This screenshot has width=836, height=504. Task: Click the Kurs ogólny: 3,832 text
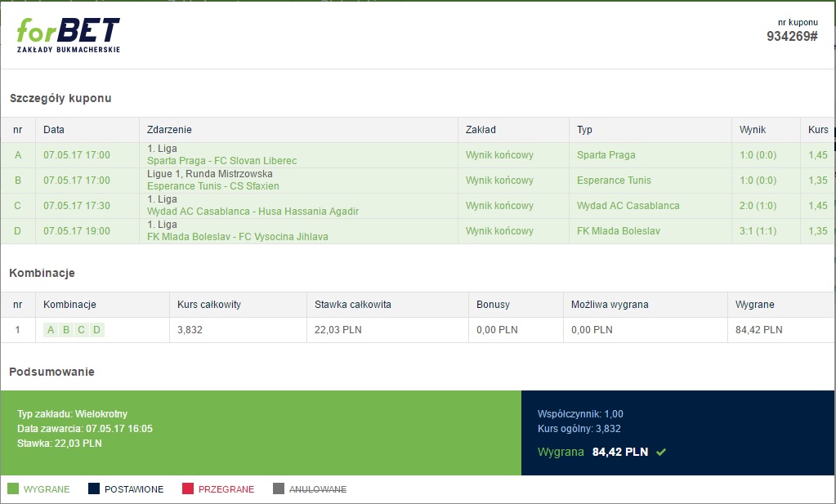coord(579,428)
